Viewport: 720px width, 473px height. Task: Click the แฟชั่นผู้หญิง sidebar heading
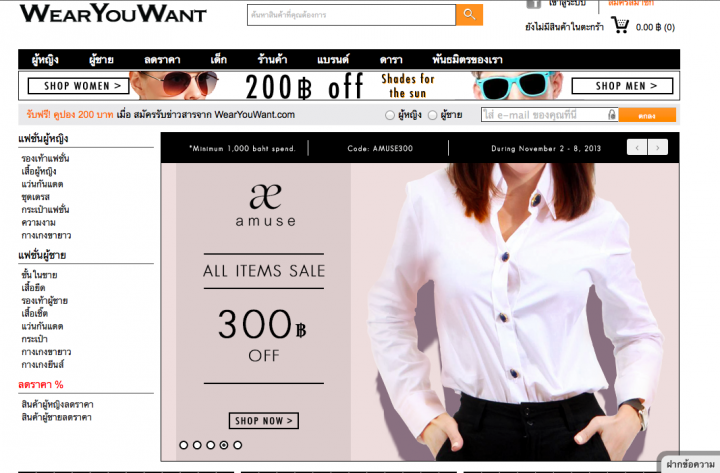[x=43, y=139]
